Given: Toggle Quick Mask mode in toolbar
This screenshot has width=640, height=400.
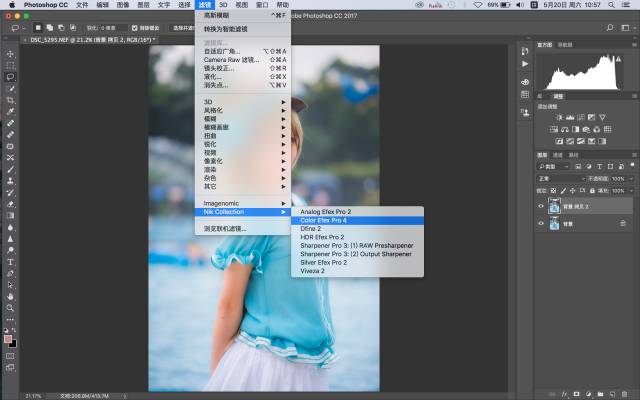Looking at the screenshot, I should pos(10,356).
